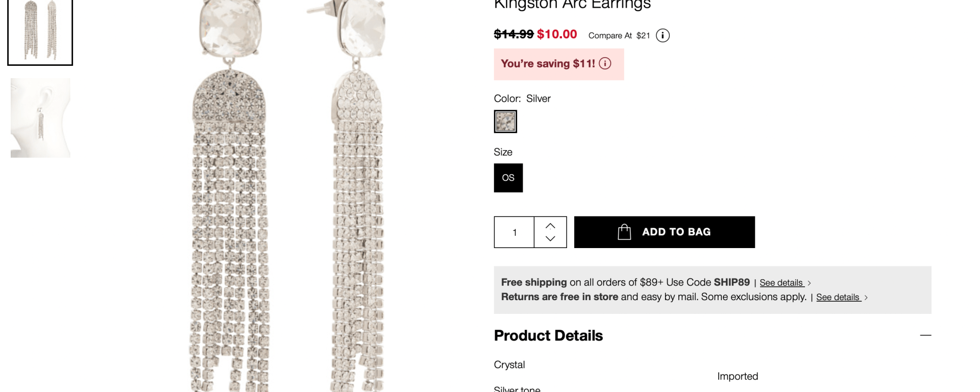Image resolution: width=980 pixels, height=392 pixels.
Task: Click the Compare At $21 text
Action: [619, 35]
